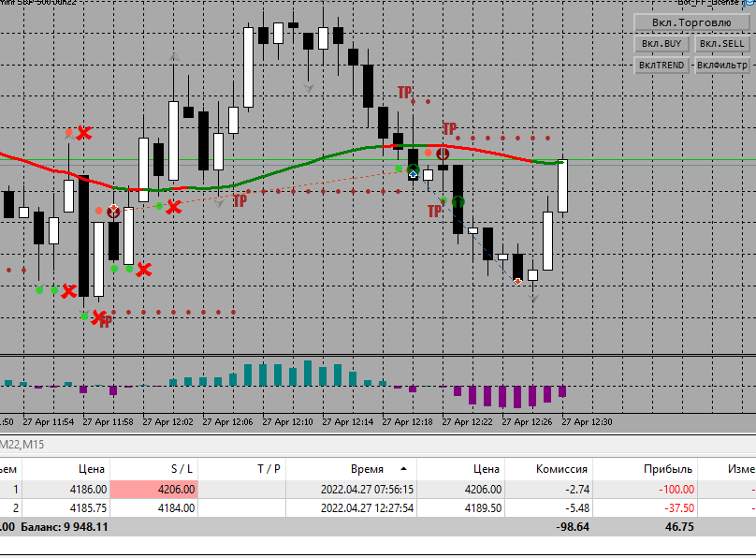Click the 27 Apr 12:10 time axis label
Screen dimensions: 756x558
pos(287,422)
